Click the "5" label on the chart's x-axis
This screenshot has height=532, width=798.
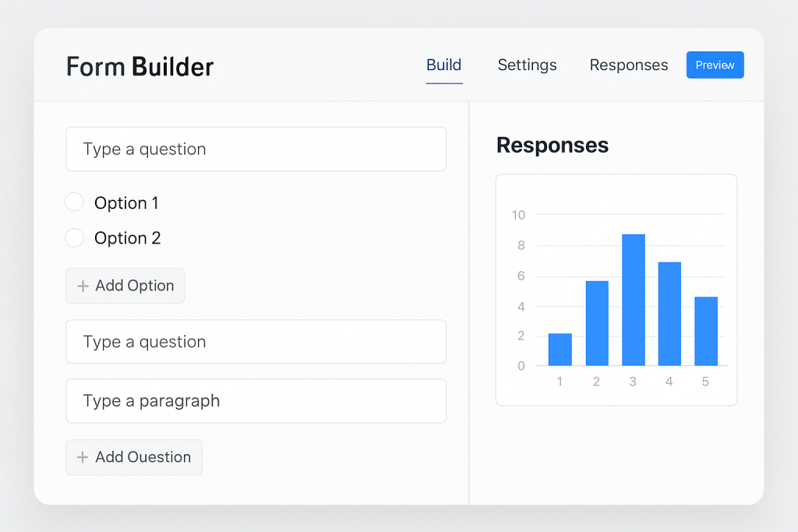click(x=705, y=382)
